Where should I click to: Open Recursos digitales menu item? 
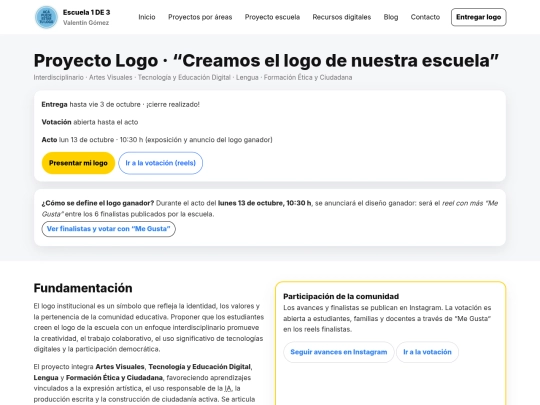click(342, 17)
